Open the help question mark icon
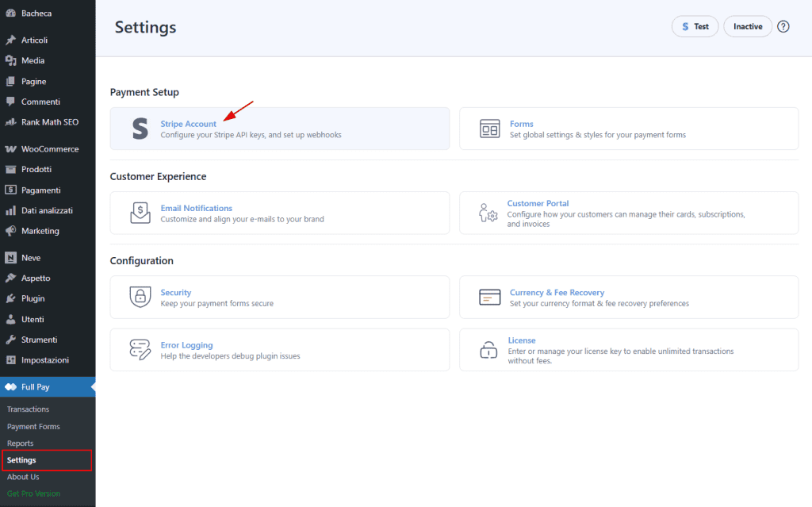Screen dimensions: 812x507 click(x=783, y=26)
